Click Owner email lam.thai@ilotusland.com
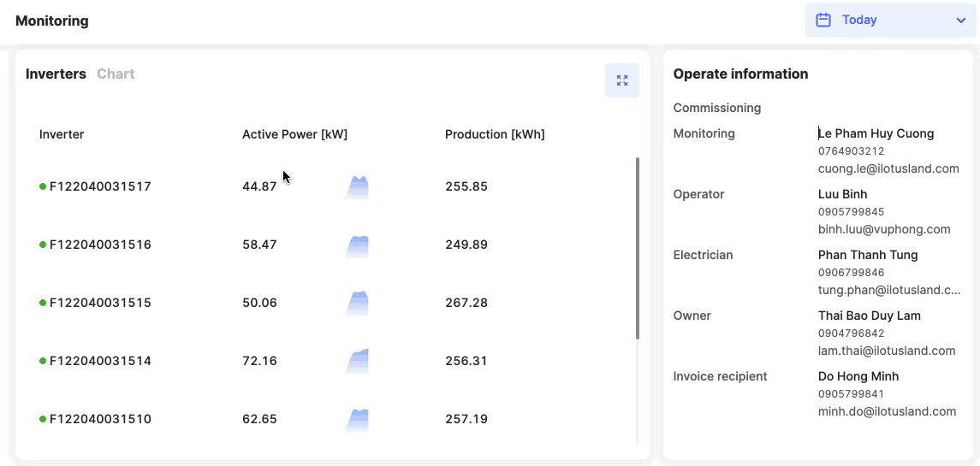This screenshot has width=980, height=466. click(887, 351)
